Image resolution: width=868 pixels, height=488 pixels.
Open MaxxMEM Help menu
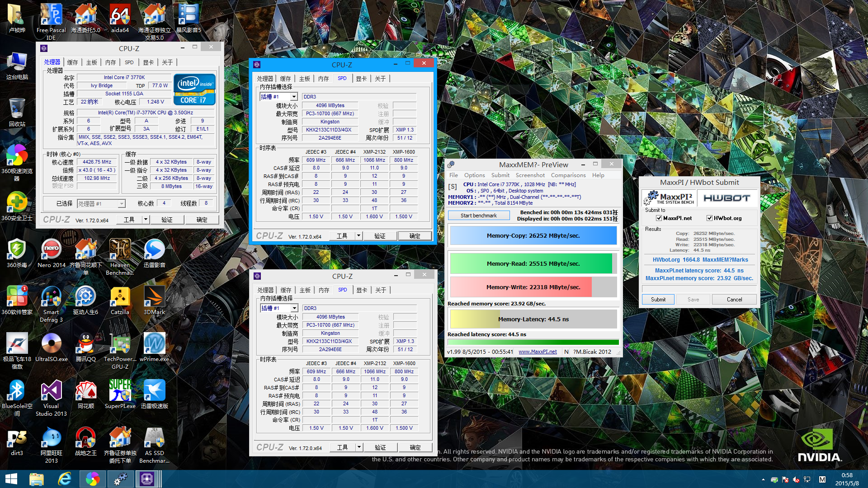coord(598,175)
